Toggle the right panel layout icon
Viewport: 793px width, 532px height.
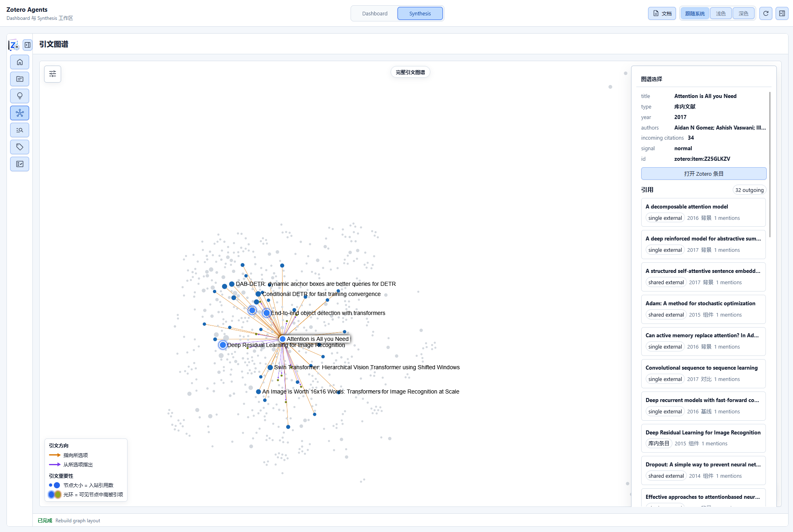782,13
